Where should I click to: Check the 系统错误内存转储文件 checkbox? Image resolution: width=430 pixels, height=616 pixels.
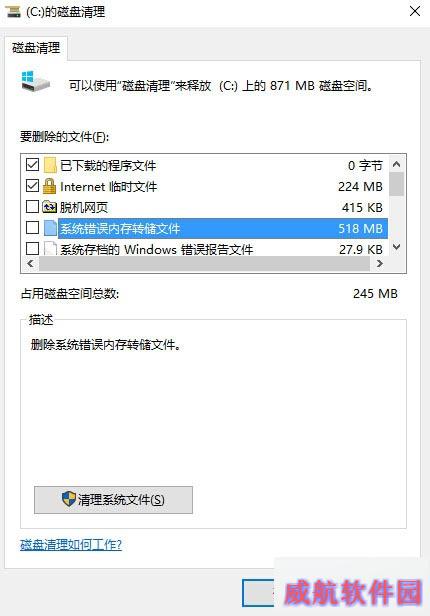tap(32, 227)
